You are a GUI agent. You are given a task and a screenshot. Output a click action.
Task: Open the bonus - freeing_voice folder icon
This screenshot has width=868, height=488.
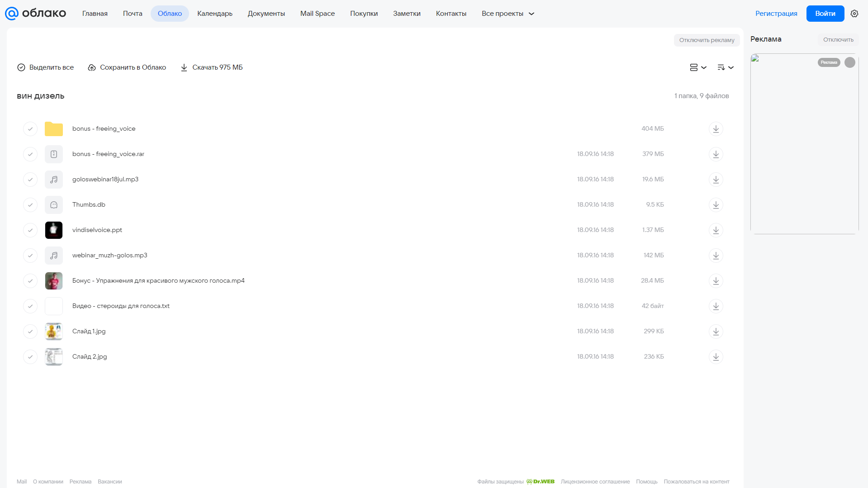(54, 129)
